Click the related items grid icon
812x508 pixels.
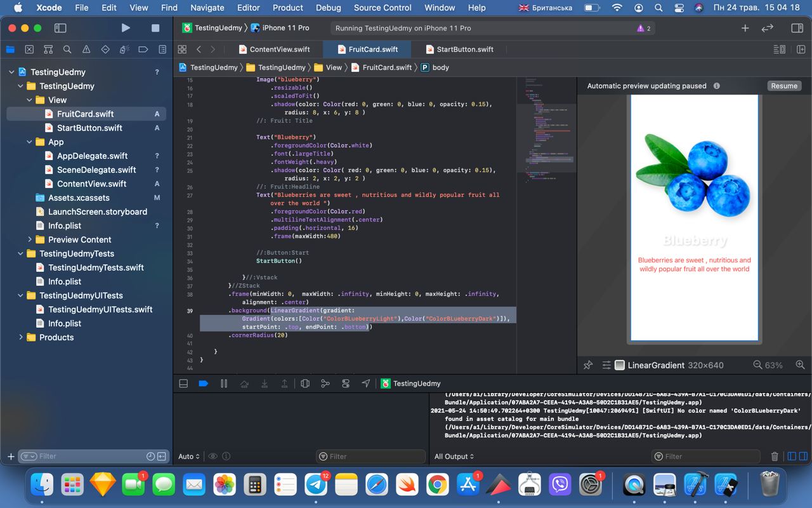(182, 50)
